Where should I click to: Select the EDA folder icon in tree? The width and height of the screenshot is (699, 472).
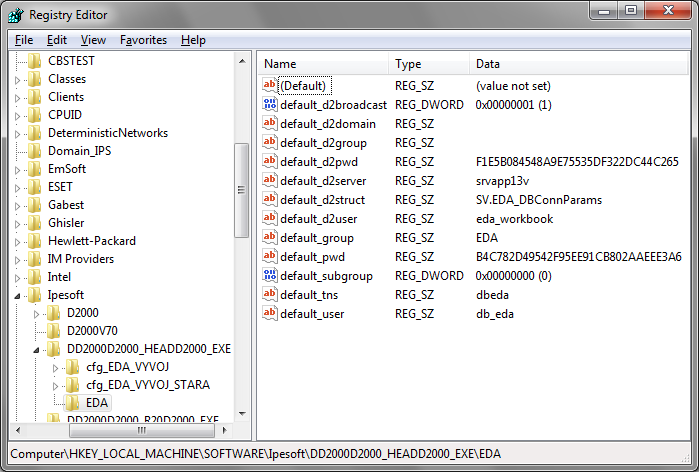pyautogui.click(x=73, y=403)
